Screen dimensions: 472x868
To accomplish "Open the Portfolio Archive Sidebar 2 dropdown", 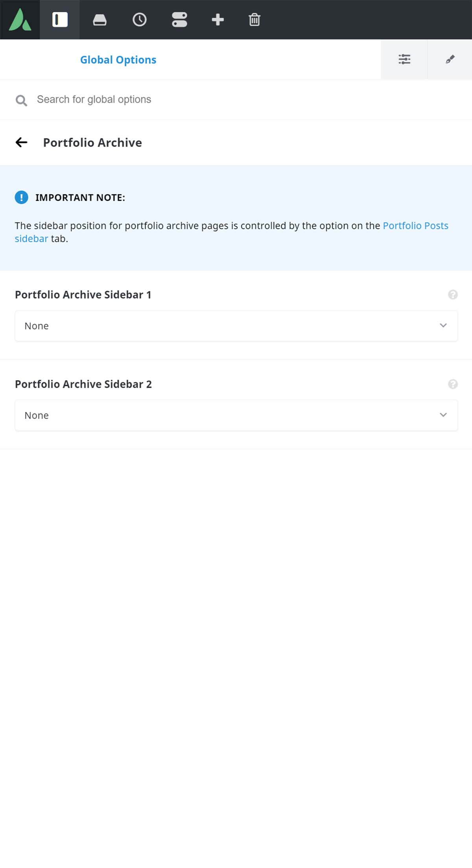I will pos(236,415).
